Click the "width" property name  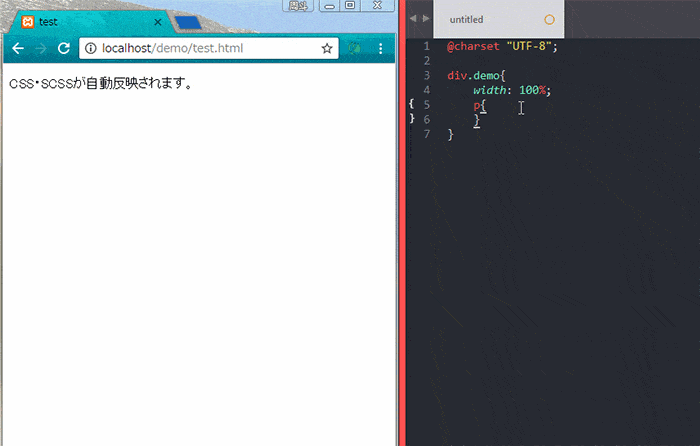[490, 90]
